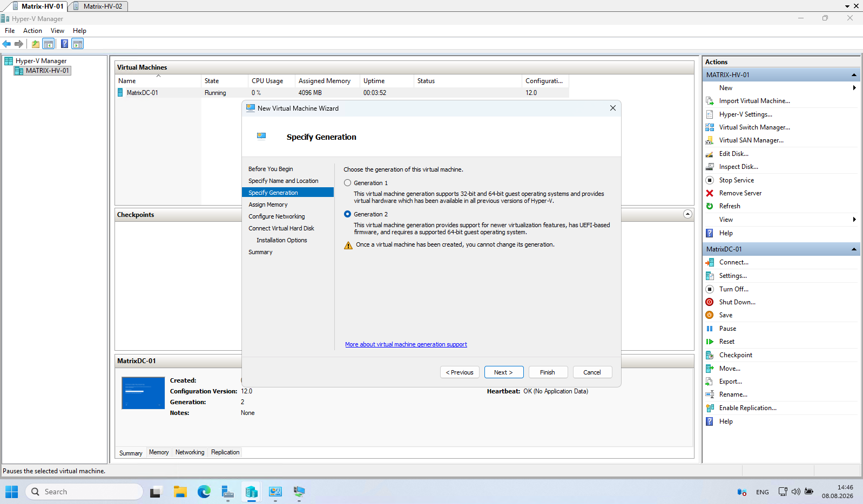Collapse the MATRIX-HV-01 section in Actions

point(854,75)
